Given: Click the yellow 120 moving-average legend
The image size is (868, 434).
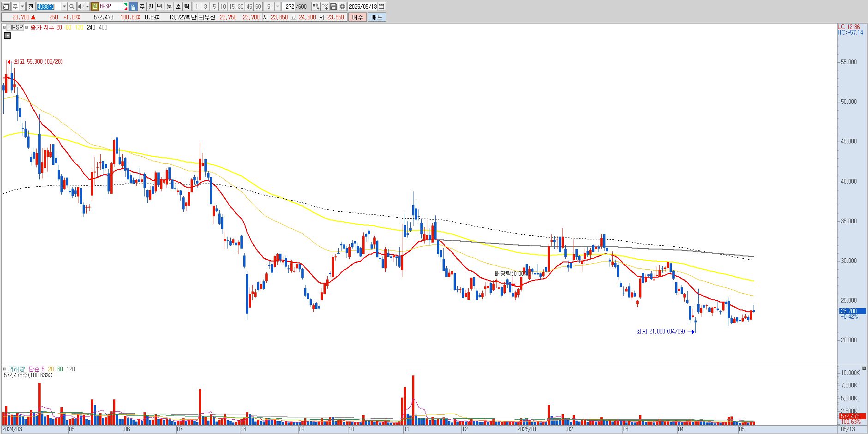Looking at the screenshot, I should (x=79, y=27).
